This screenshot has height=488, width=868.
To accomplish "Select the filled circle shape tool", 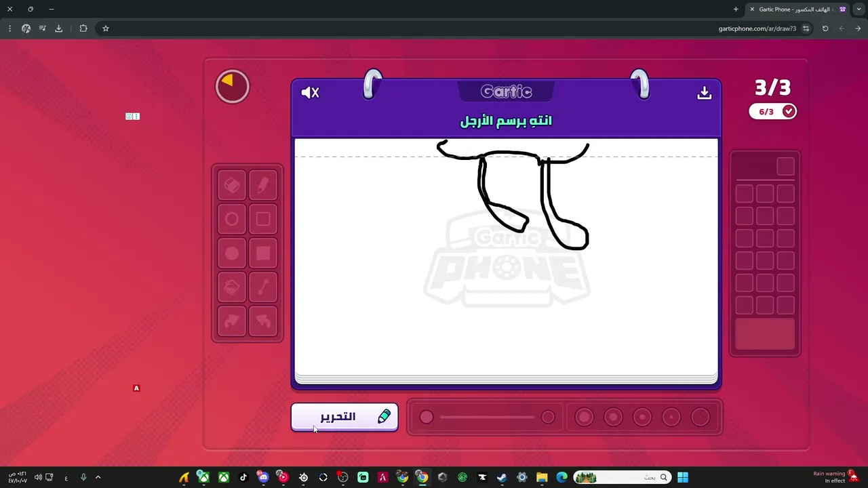I will (x=232, y=253).
